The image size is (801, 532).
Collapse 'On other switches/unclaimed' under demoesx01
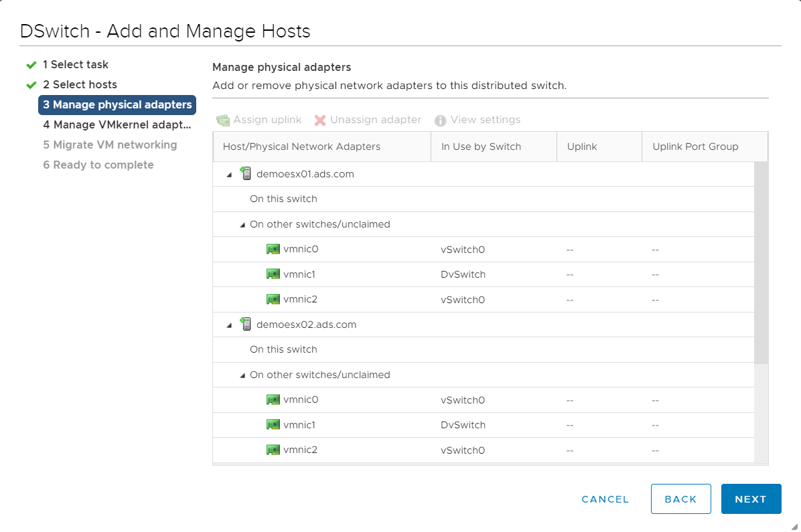pos(242,225)
